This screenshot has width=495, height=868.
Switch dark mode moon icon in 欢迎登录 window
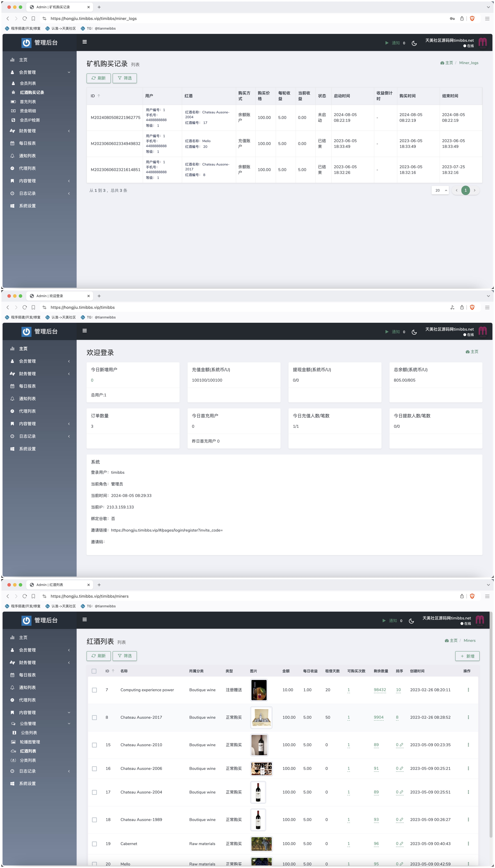[414, 332]
